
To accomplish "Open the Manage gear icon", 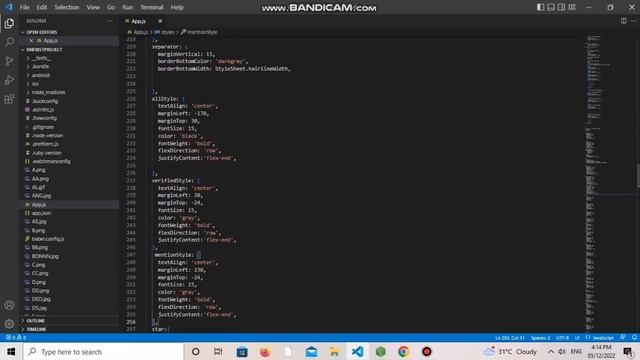I will (9, 324).
